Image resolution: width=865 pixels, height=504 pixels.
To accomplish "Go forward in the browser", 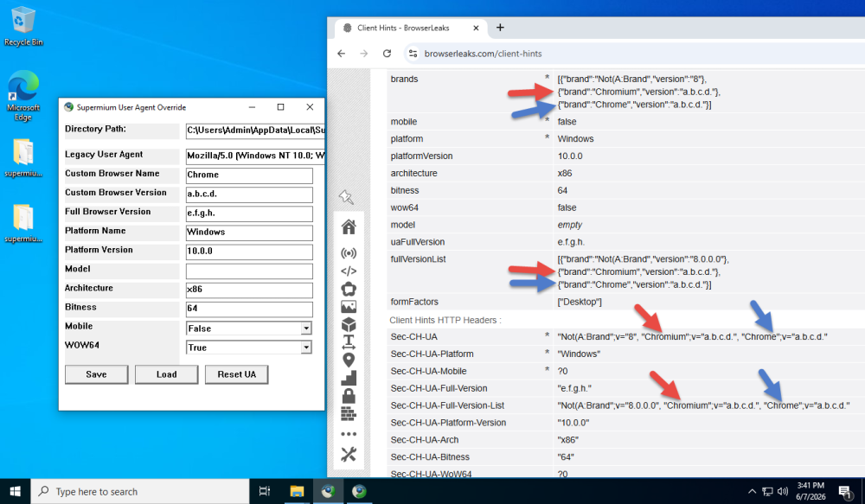I will (x=363, y=54).
